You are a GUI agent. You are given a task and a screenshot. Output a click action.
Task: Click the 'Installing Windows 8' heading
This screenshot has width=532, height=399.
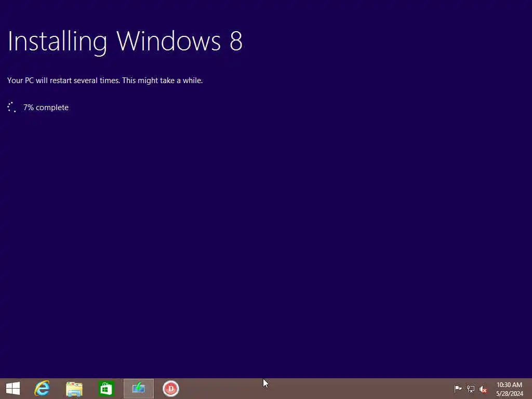125,42
